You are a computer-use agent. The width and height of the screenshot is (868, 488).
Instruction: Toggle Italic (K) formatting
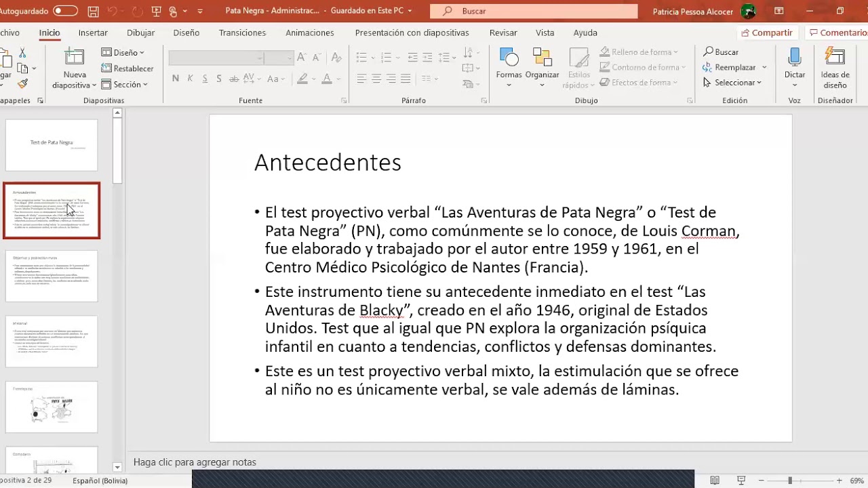tap(191, 79)
